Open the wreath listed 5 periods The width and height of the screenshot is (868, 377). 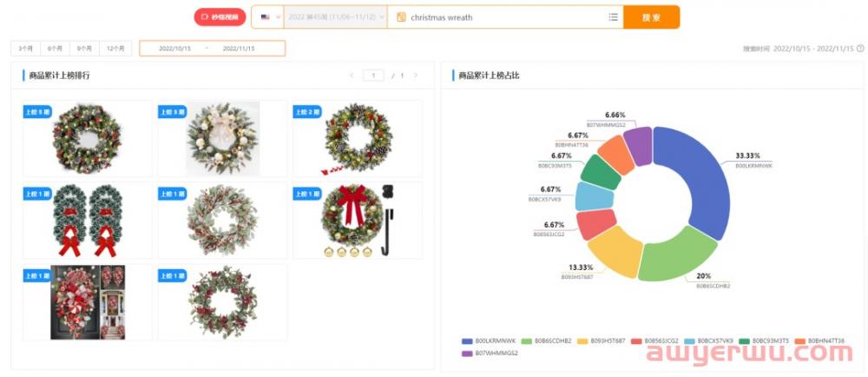pyautogui.click(x=88, y=138)
